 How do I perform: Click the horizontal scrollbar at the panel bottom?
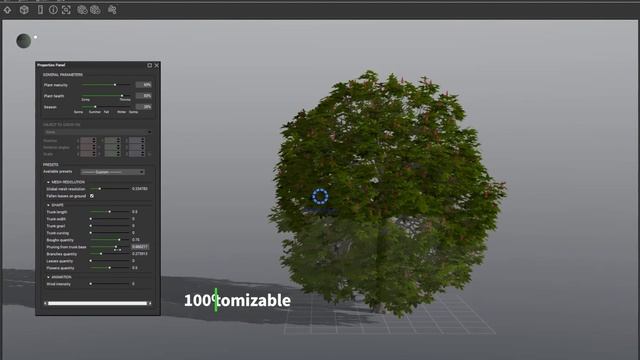(97, 303)
